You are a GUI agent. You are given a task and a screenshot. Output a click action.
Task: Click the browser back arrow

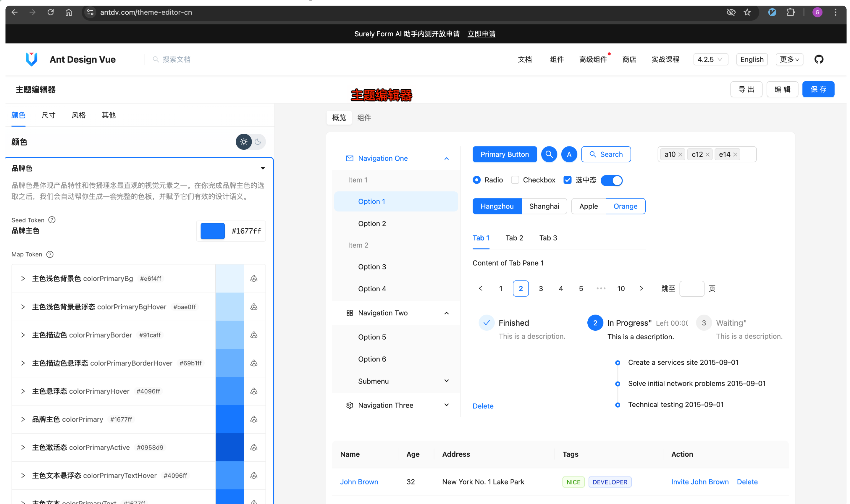14,12
